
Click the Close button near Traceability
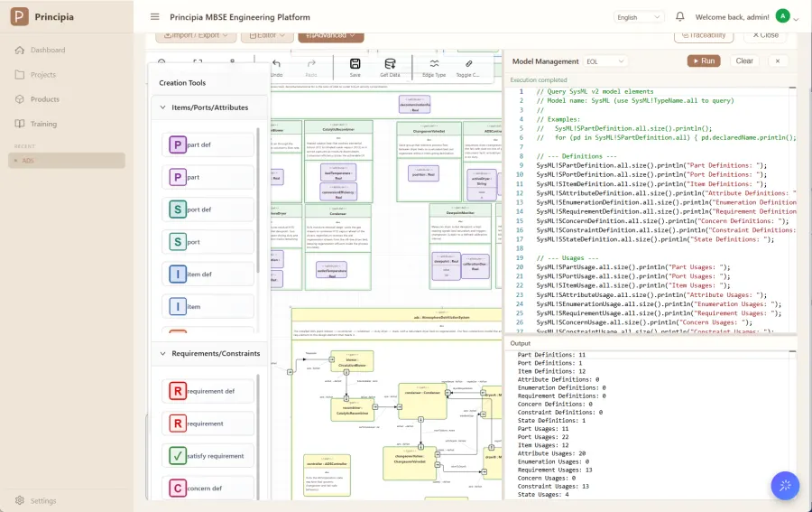click(x=765, y=35)
